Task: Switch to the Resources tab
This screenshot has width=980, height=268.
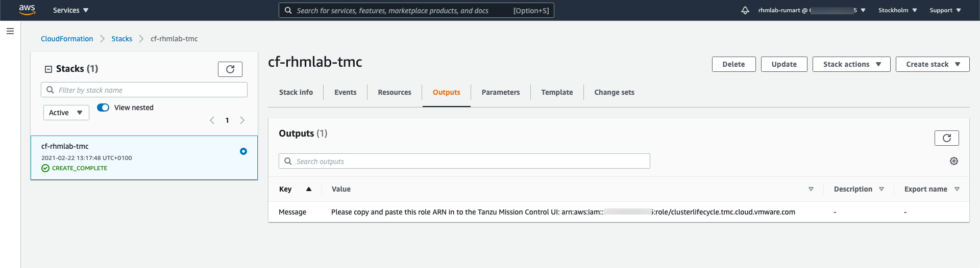Action: click(395, 92)
